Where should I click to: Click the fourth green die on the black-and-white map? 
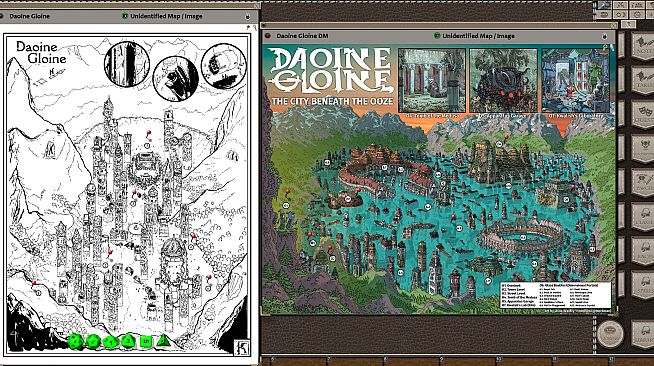pos(128,341)
